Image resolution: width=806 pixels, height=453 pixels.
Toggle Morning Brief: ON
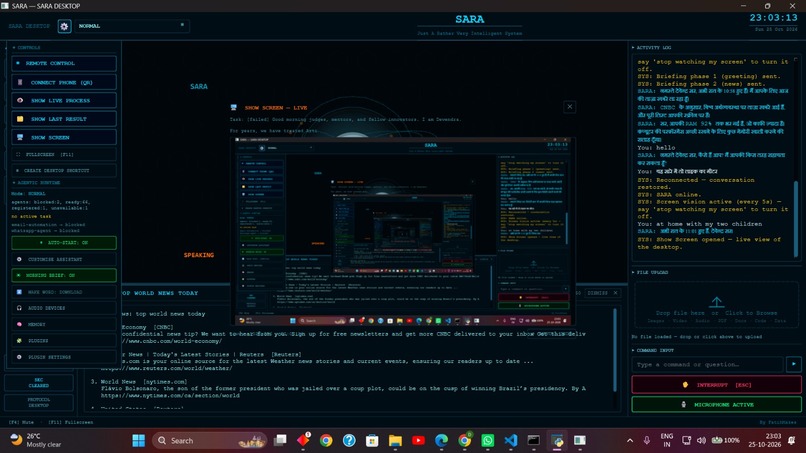64,275
